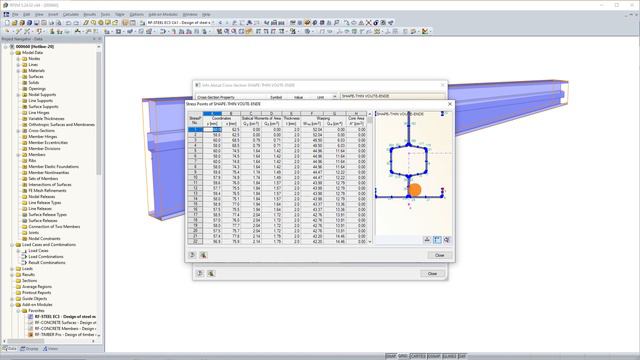Select stress point row 22 header
Screen dimensions: 640x360
(195, 242)
